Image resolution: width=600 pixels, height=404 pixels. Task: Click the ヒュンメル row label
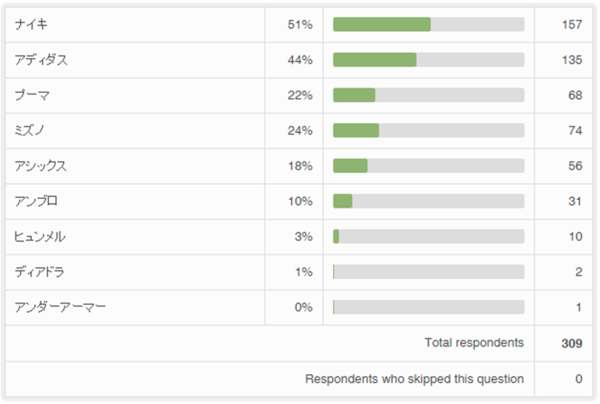[40, 237]
